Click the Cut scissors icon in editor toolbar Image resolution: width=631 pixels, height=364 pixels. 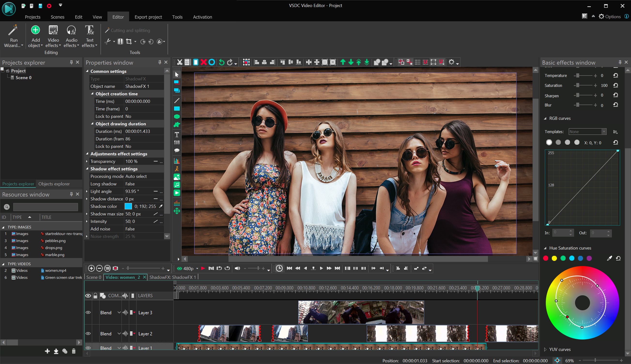(180, 62)
